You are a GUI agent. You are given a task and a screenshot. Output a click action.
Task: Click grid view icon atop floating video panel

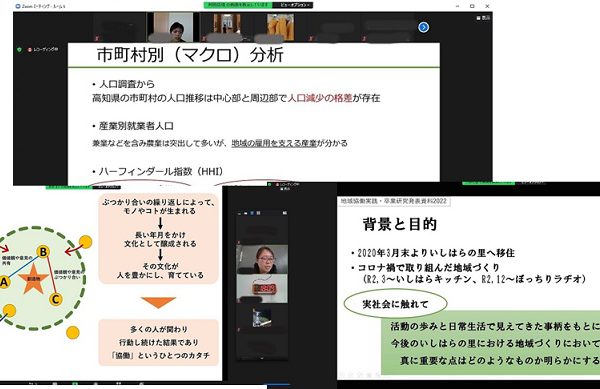258,213
